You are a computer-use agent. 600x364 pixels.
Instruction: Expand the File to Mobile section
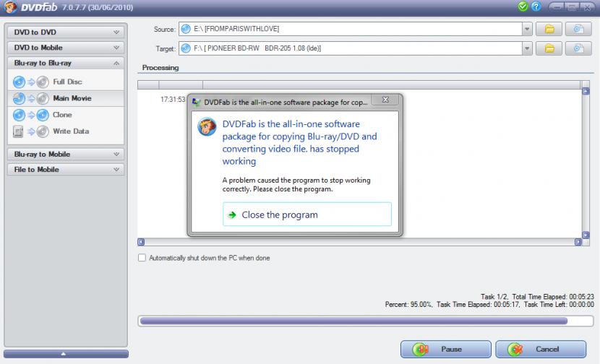pos(66,170)
